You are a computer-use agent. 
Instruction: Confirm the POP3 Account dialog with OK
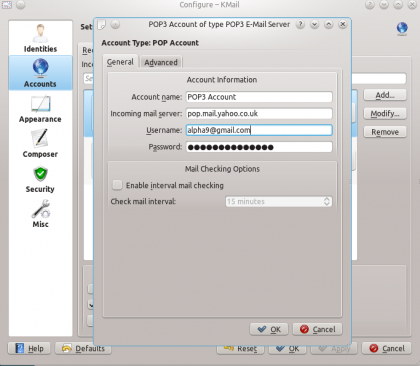pyautogui.click(x=269, y=329)
